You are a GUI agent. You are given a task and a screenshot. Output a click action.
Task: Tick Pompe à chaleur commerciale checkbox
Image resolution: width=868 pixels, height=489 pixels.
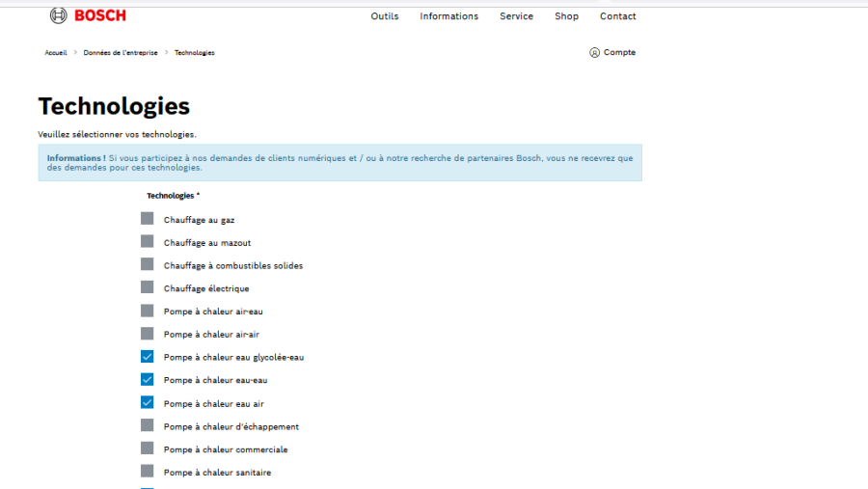(x=147, y=448)
